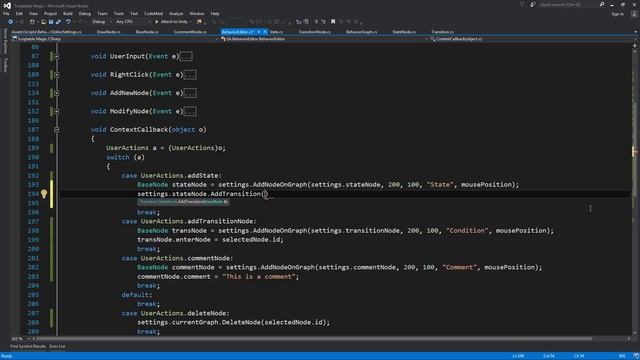Expand the collapsed RightClick method
This screenshot has height=360, width=640.
(56, 75)
